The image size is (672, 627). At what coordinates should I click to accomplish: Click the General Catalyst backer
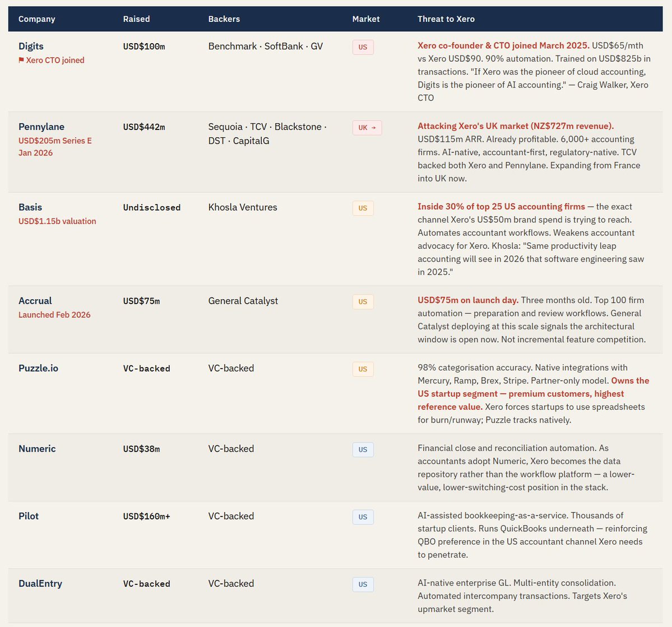click(243, 301)
